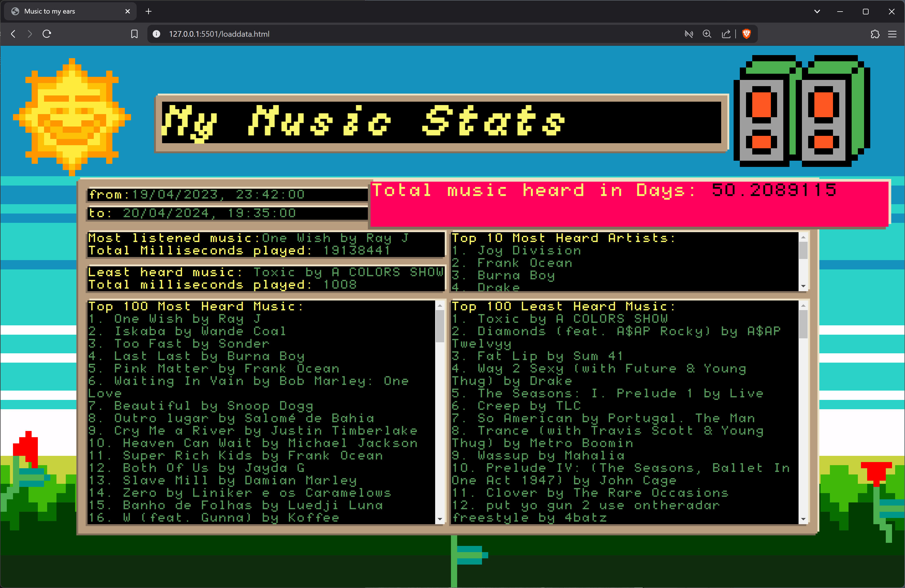Select Heaven Can Wait by Michael Jackson
905x588 pixels.
(x=253, y=443)
